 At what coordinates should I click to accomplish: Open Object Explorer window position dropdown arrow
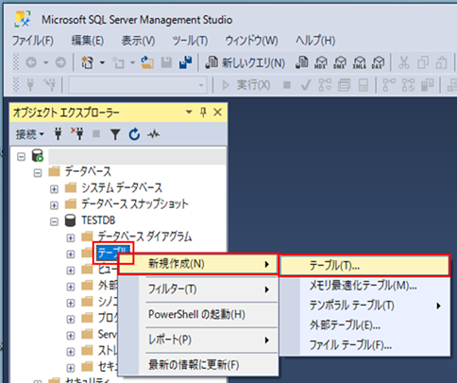[189, 112]
